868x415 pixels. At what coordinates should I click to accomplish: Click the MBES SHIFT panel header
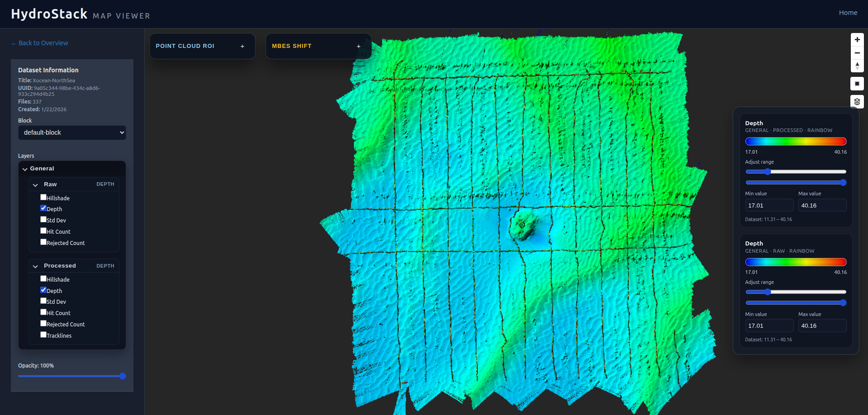(x=292, y=46)
